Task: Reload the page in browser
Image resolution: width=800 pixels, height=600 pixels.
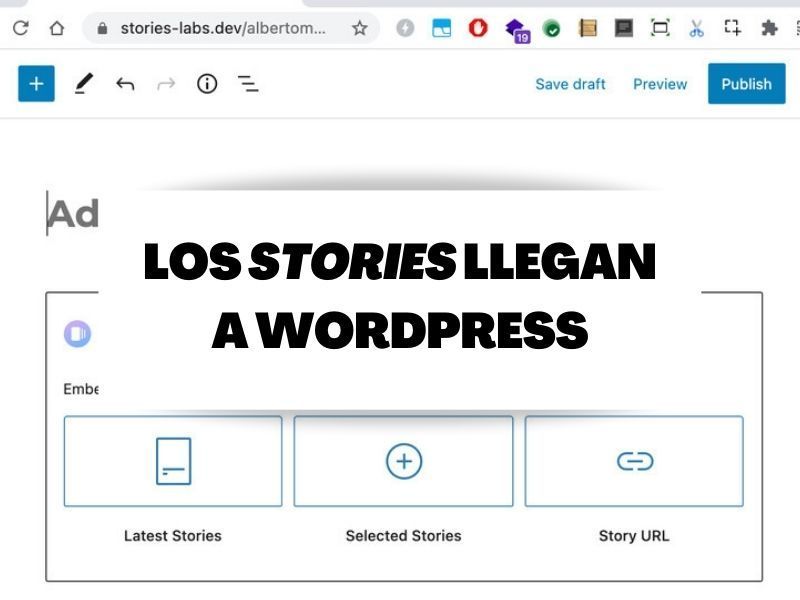Action: [x=20, y=29]
